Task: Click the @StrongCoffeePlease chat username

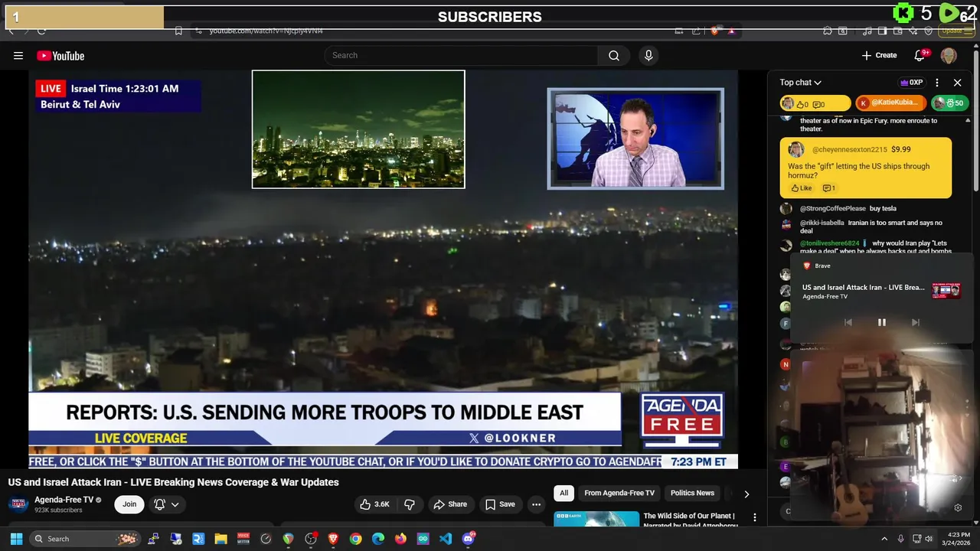Action: coord(833,208)
